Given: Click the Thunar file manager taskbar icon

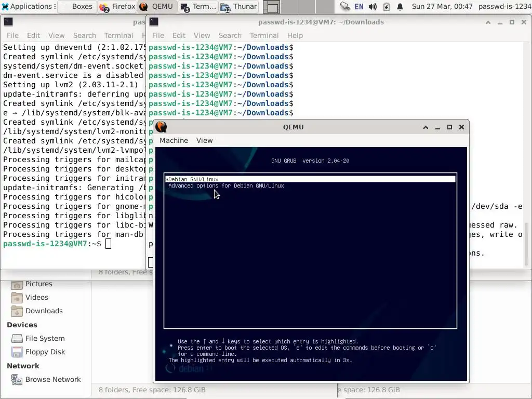Looking at the screenshot, I should tap(225, 7).
